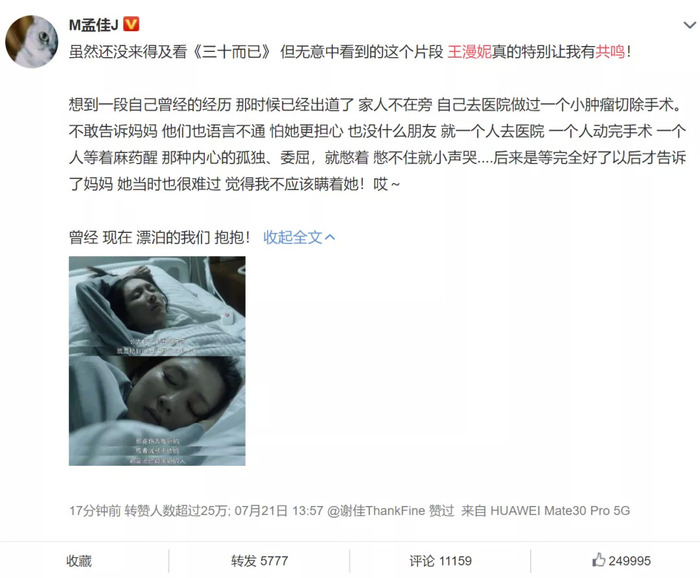Click the M孟佳J profile avatar

[x=32, y=42]
